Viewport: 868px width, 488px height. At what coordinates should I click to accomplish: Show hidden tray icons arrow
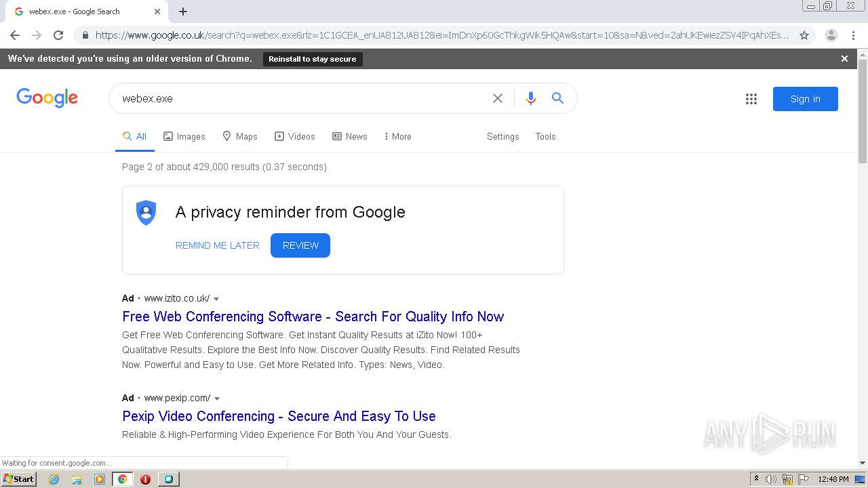[756, 479]
